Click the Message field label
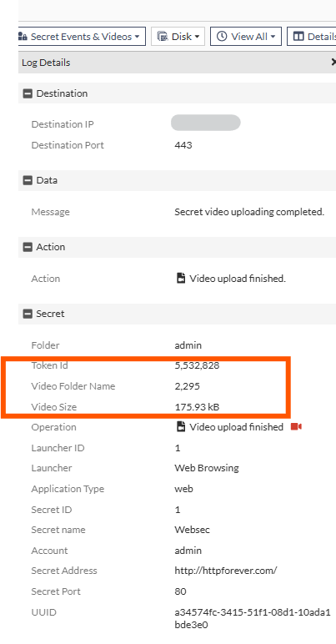Image resolution: width=336 pixels, height=644 pixels. coord(51,213)
